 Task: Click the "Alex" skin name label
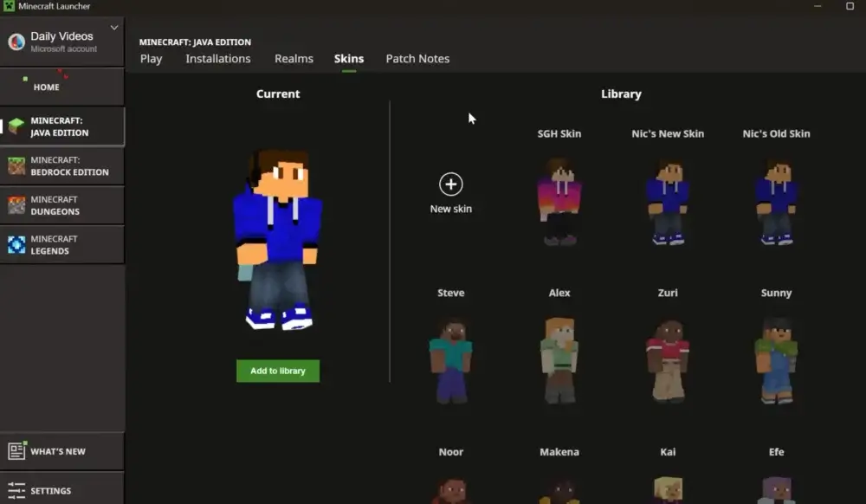click(559, 293)
